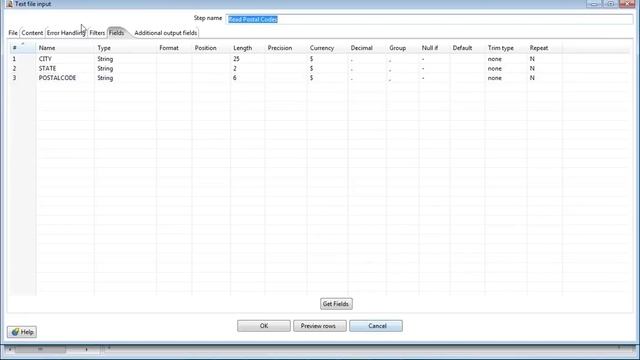Sort by the # column header
The height and width of the screenshot is (360, 640).
pos(23,48)
